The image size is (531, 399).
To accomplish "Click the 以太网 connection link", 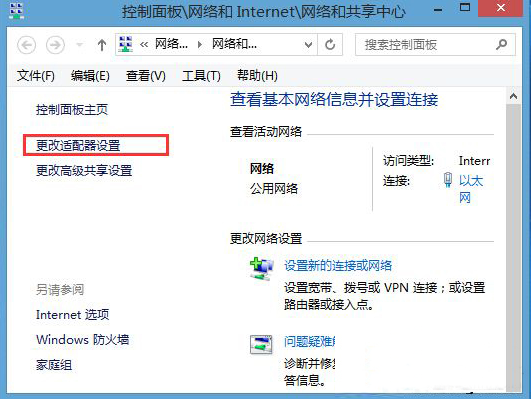I will pos(471,189).
